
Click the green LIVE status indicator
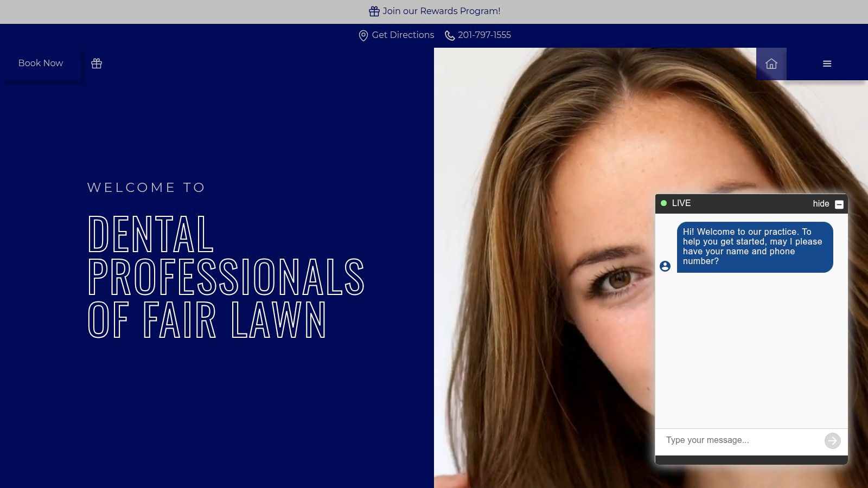(x=663, y=203)
